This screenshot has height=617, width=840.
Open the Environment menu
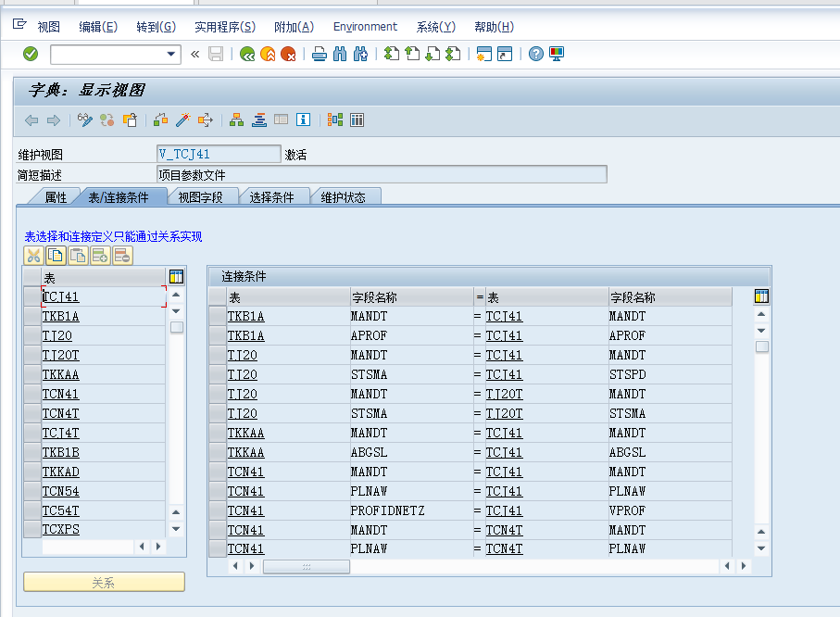[365, 27]
